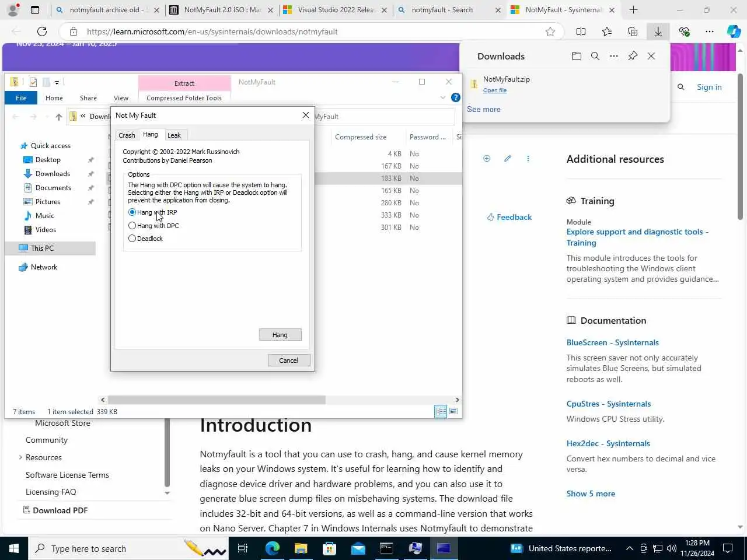747x560 pixels.
Task: Switch to the Crash tab
Action: [x=127, y=135]
